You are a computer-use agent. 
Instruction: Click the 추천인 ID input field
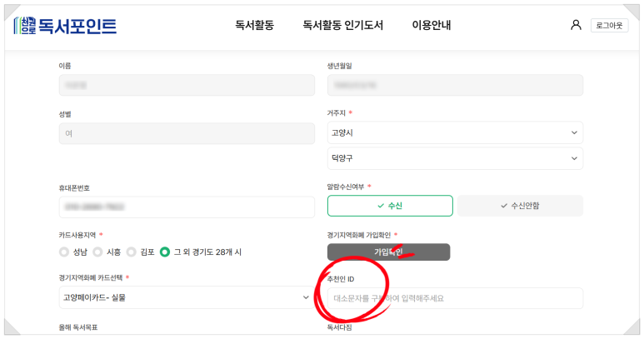[x=455, y=298]
